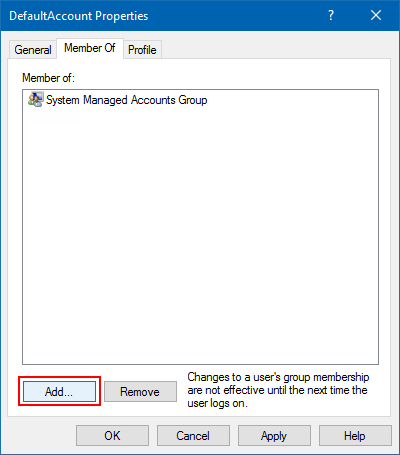Dismiss dialog with Cancel button

[193, 436]
